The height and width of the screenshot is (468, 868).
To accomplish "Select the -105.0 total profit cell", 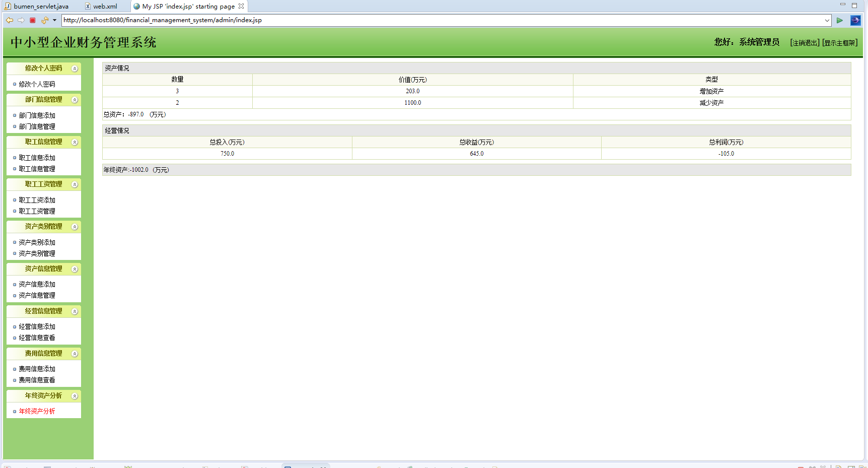I will pyautogui.click(x=726, y=154).
